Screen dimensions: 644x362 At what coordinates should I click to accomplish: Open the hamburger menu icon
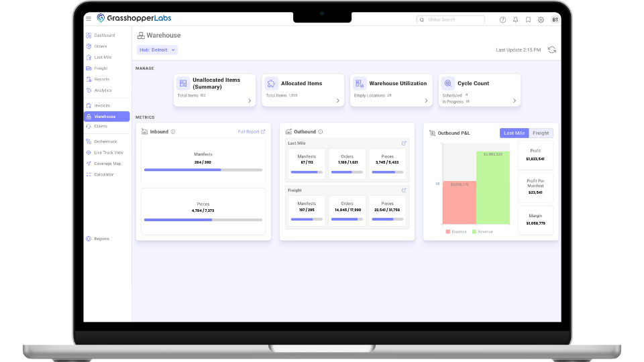[x=89, y=19]
